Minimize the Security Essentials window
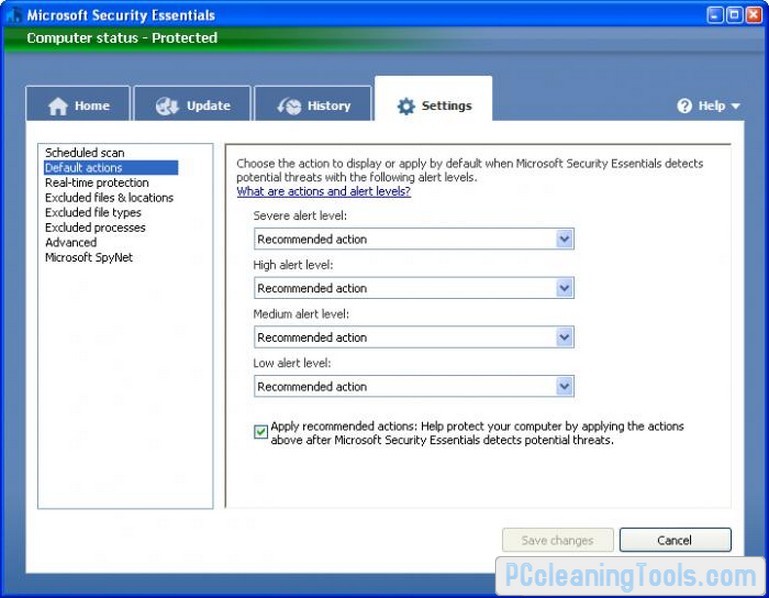 pyautogui.click(x=715, y=15)
